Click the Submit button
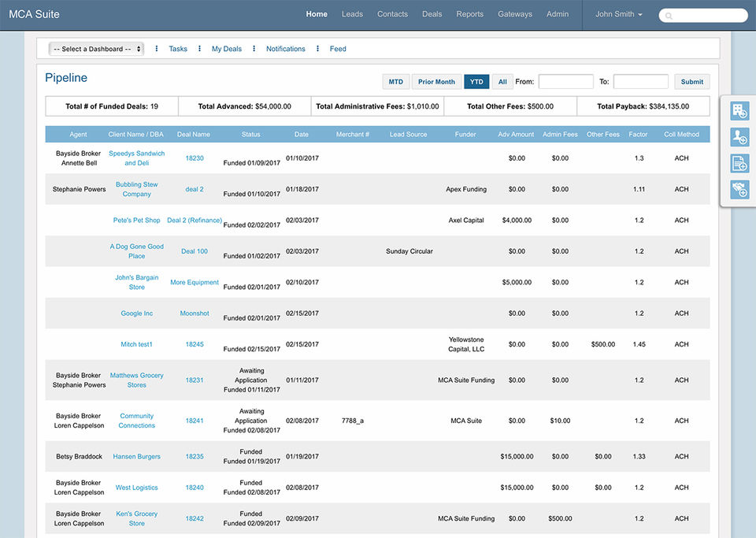The height and width of the screenshot is (538, 756). (x=692, y=81)
